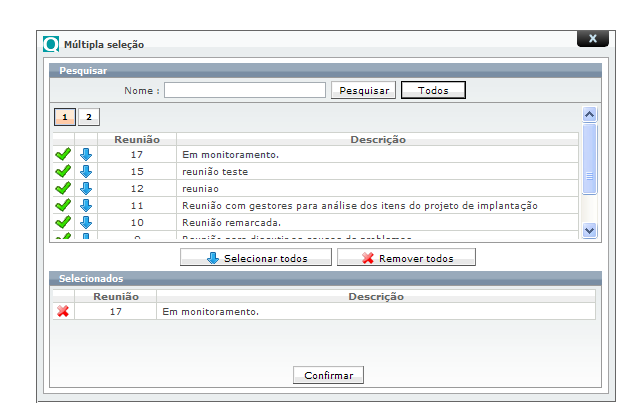The image size is (638, 420).
Task: Confirm selection with Confirmar button
Action: pos(328,375)
